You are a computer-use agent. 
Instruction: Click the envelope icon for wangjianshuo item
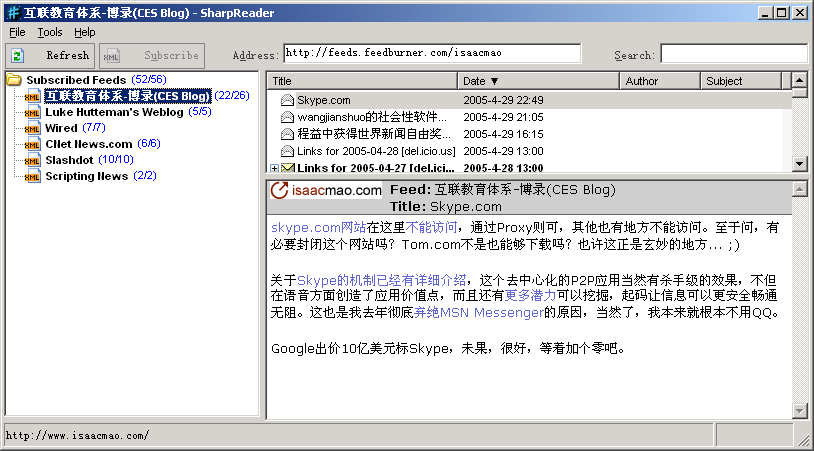click(x=287, y=117)
